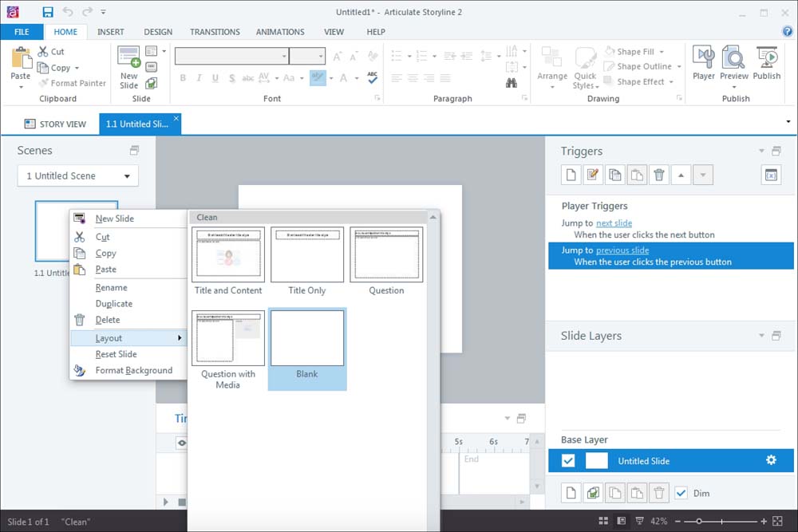The image size is (798, 532).
Task: Click the New Slide ribbon icon
Action: pyautogui.click(x=128, y=57)
